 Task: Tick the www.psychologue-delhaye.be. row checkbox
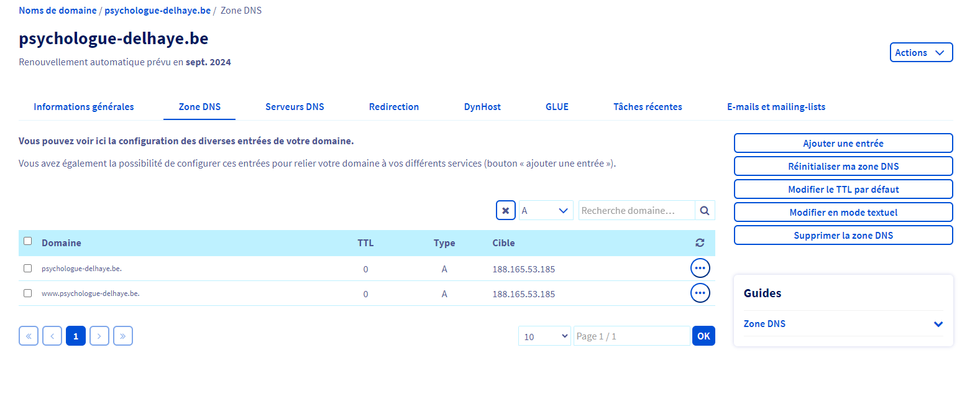(x=27, y=293)
